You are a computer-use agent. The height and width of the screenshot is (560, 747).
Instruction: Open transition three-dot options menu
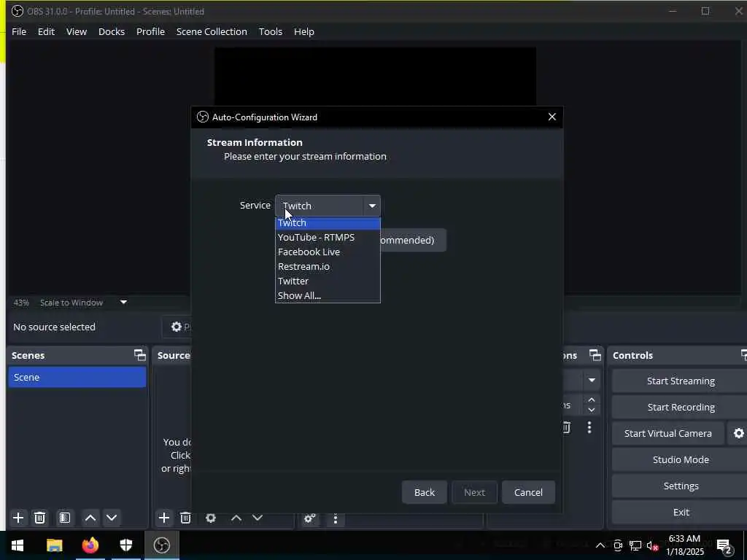[x=589, y=427]
